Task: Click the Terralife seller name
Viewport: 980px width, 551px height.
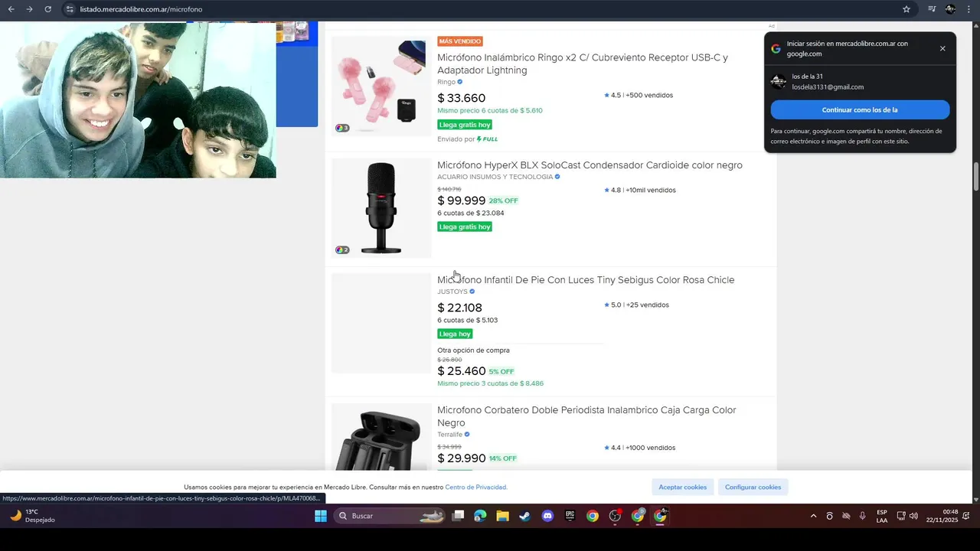Action: coord(449,434)
